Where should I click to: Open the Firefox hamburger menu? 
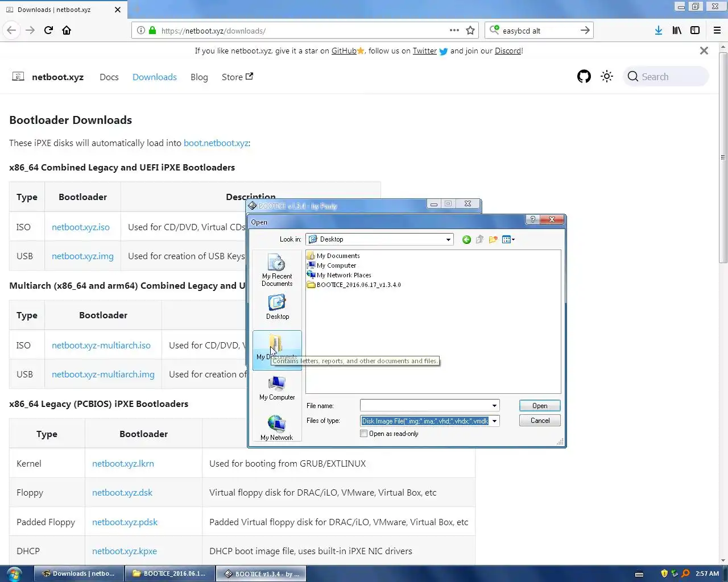[717, 30]
